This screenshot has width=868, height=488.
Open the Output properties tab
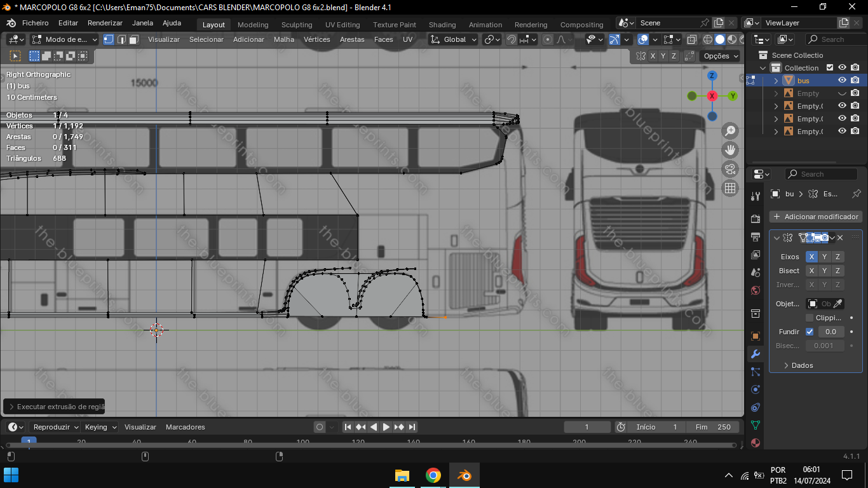pos(756,237)
